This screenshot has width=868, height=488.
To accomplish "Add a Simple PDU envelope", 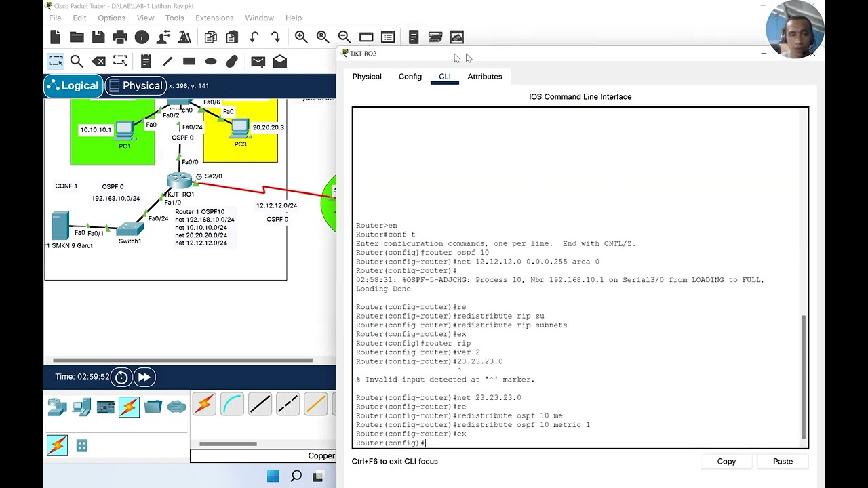I will (x=258, y=62).
